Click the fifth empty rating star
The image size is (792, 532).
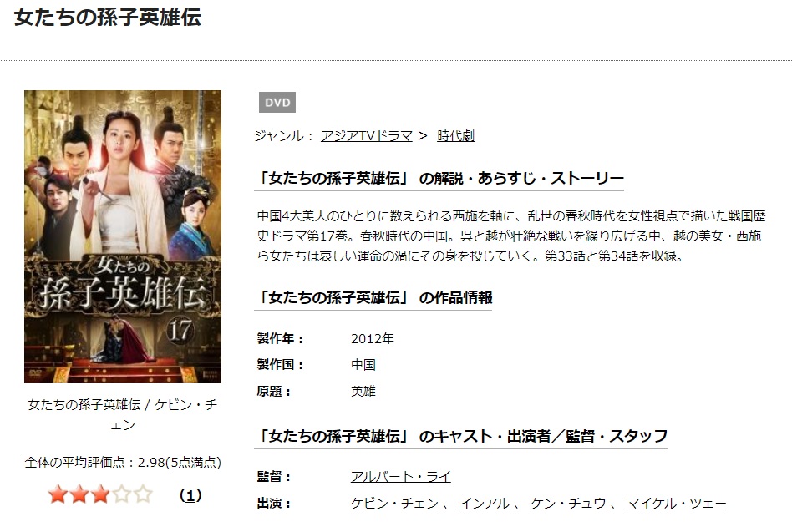pyautogui.click(x=143, y=494)
